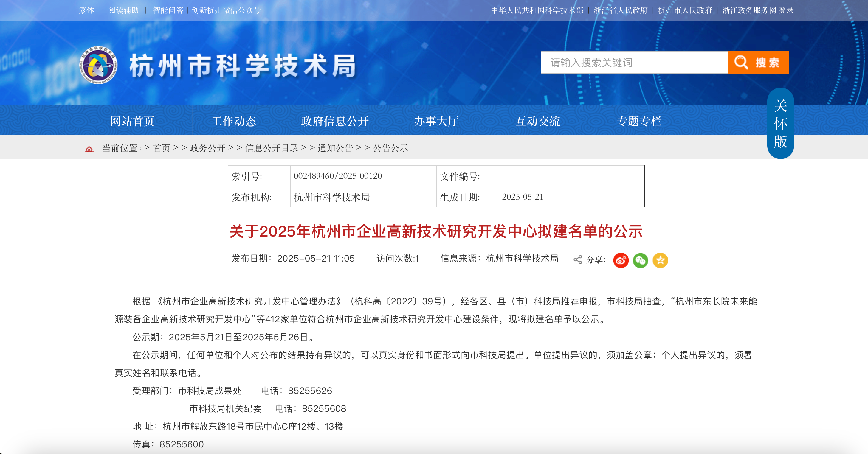Click the 索引号 label cell
The image size is (868, 454).
[x=259, y=176]
